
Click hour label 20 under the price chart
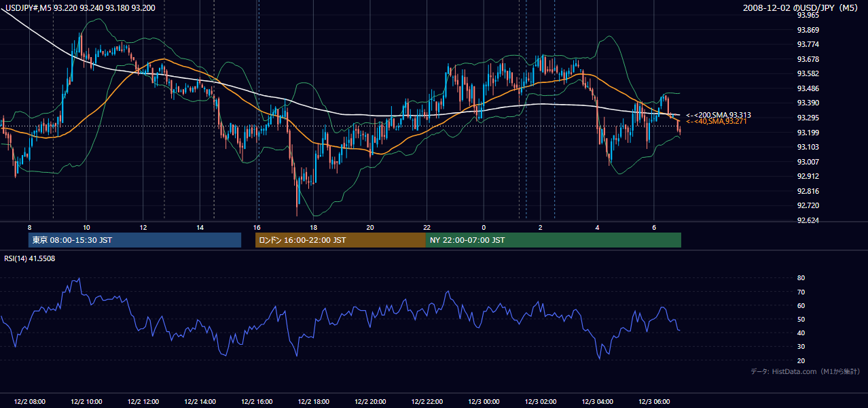370,227
